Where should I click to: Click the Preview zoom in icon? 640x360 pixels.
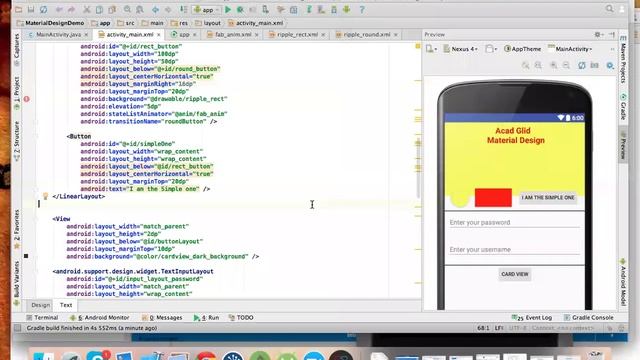pyautogui.click(x=554, y=65)
